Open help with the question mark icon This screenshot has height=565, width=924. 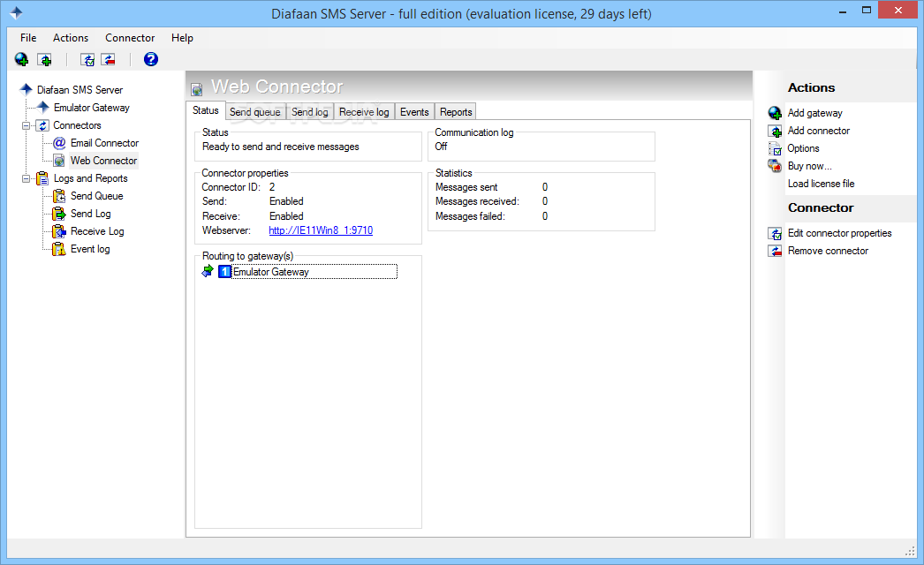point(151,59)
